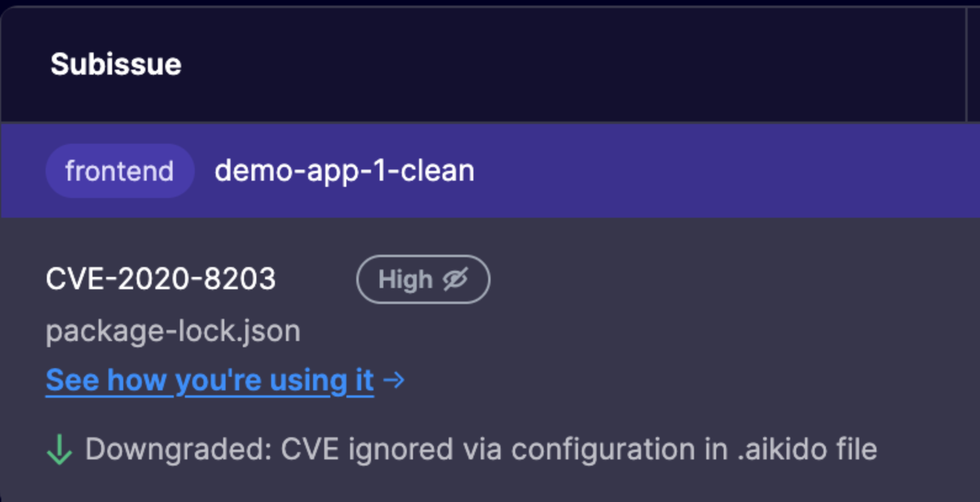Viewport: 980px width, 502px height.
Task: Click the High severity pill
Action: pyautogui.click(x=423, y=279)
